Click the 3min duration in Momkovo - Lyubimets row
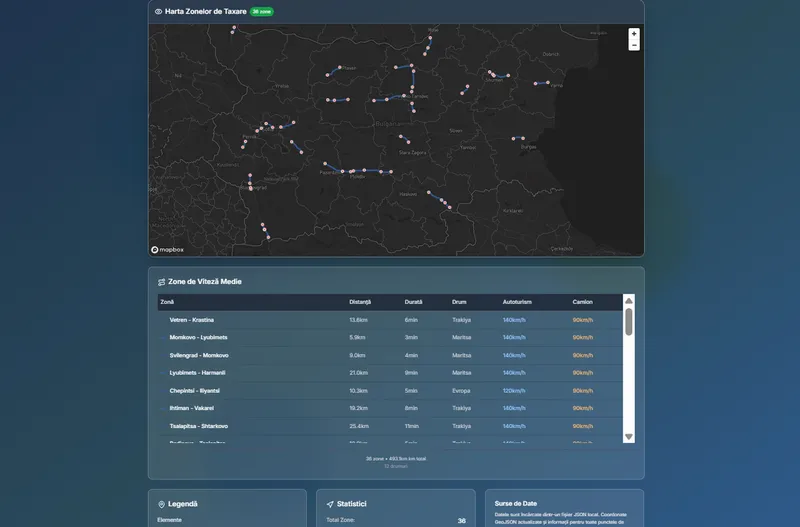This screenshot has width=800, height=527. click(411, 337)
